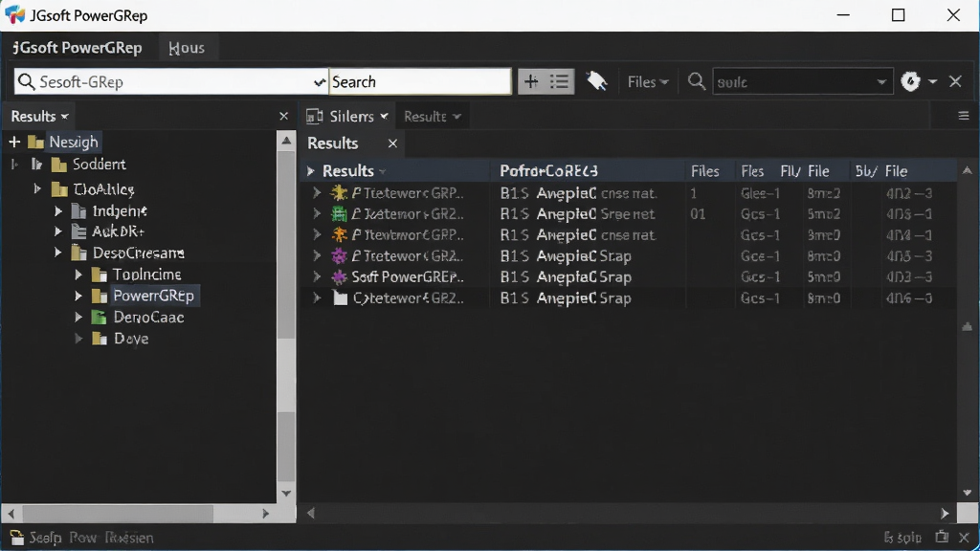Click the results pane's scroll-right arrow
Screen dimensions: 980x551
pos(945,514)
